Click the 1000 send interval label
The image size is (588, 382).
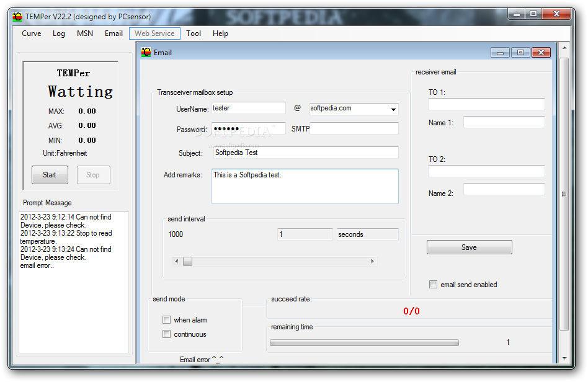coord(176,234)
